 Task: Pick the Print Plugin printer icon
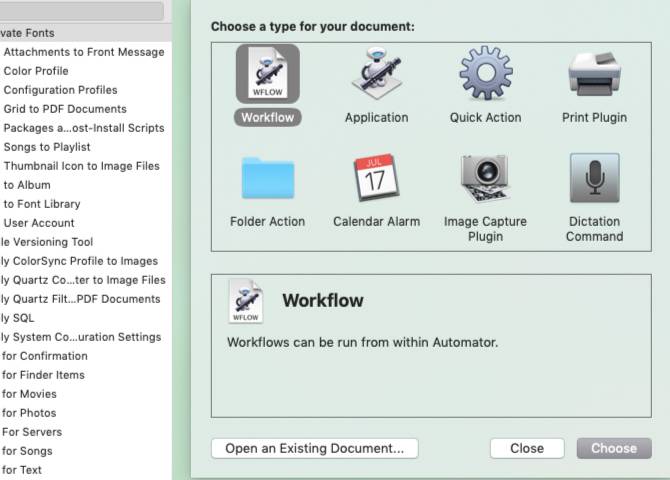pos(595,74)
